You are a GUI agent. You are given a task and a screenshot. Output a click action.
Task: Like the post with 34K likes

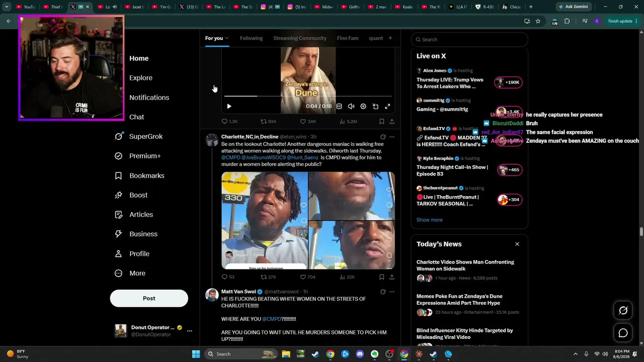click(x=308, y=121)
